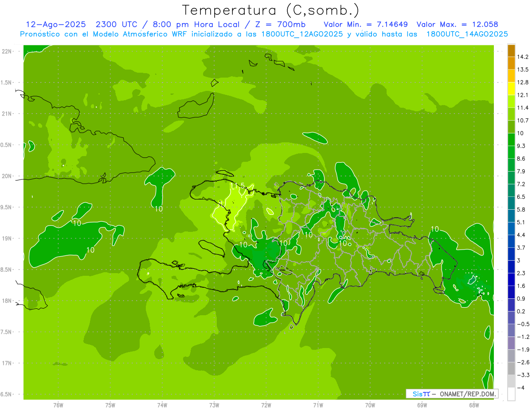Click the "22N" latitude axis label

click(7, 51)
